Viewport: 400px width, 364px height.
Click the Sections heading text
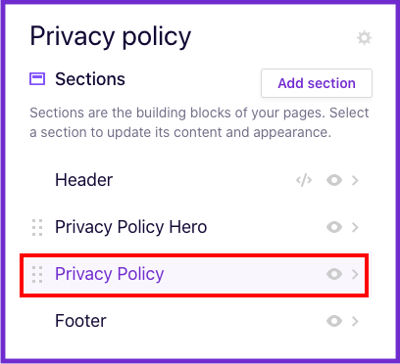pos(90,79)
